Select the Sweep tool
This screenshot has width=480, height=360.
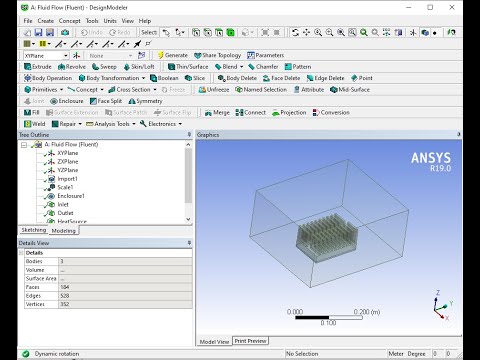pos(104,67)
